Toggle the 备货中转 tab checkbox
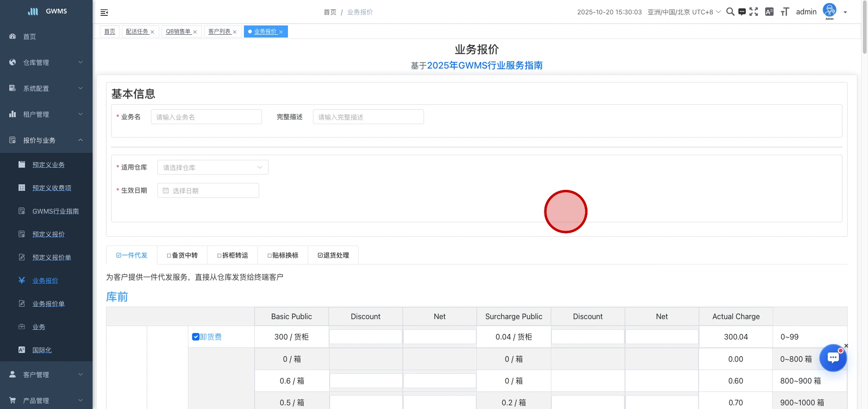 169,256
